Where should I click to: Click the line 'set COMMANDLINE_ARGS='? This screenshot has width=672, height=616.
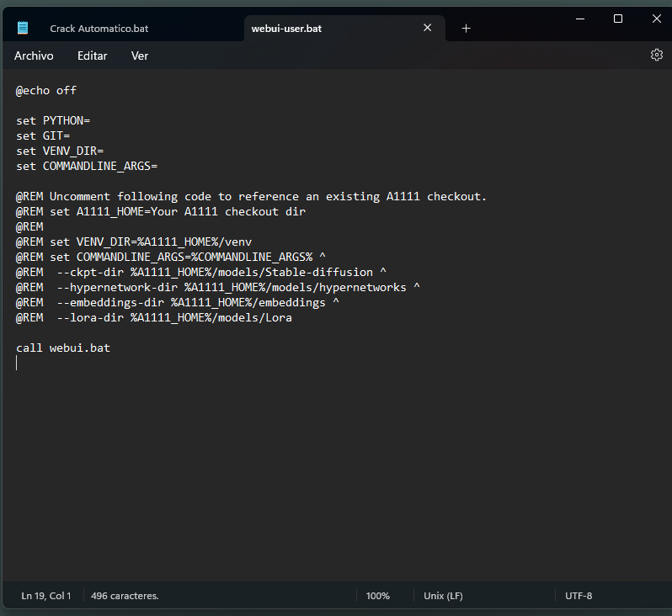[x=87, y=167]
